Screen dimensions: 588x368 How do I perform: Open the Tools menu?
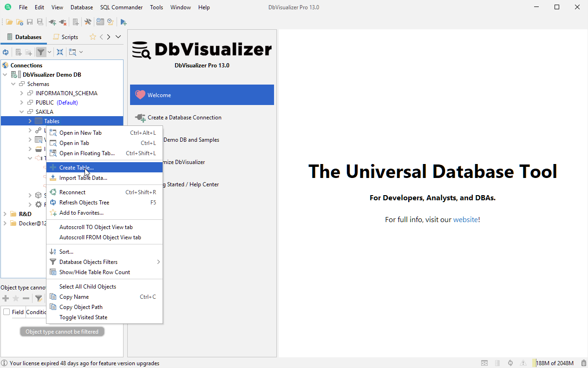157,7
